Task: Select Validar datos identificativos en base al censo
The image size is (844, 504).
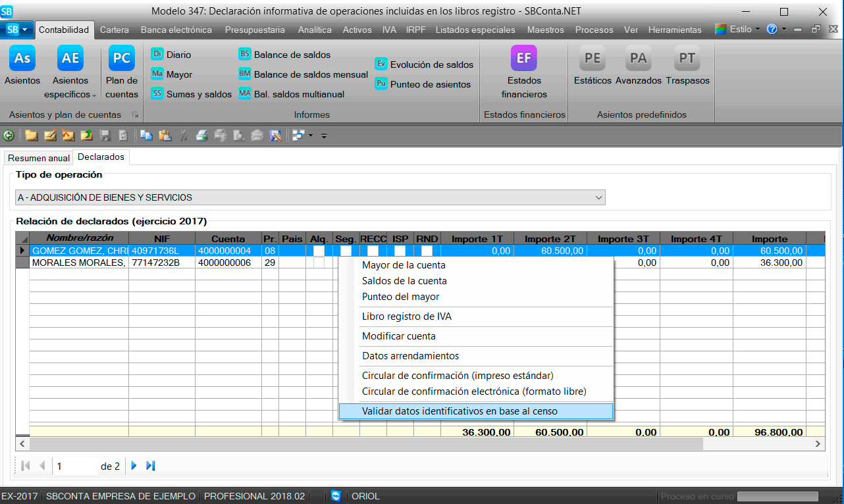Action: click(460, 411)
